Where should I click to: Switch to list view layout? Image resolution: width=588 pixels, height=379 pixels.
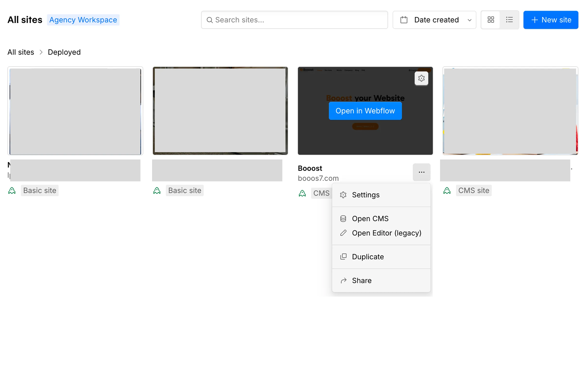(509, 20)
